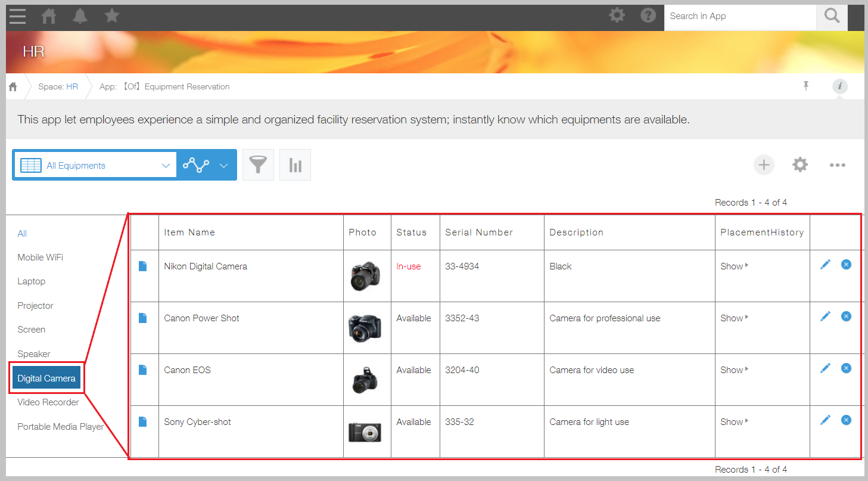The height and width of the screenshot is (481, 868).
Task: Show placement history for Canon Power Shot
Action: point(734,318)
